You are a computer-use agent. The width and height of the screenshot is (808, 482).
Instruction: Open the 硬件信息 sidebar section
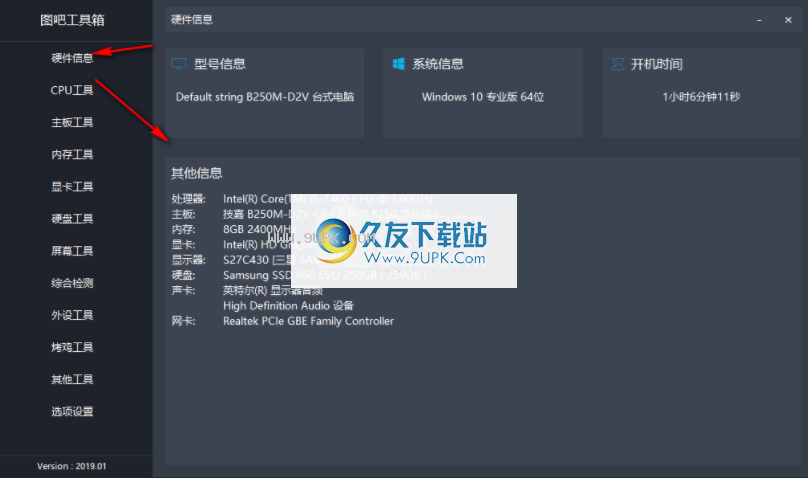click(72, 58)
